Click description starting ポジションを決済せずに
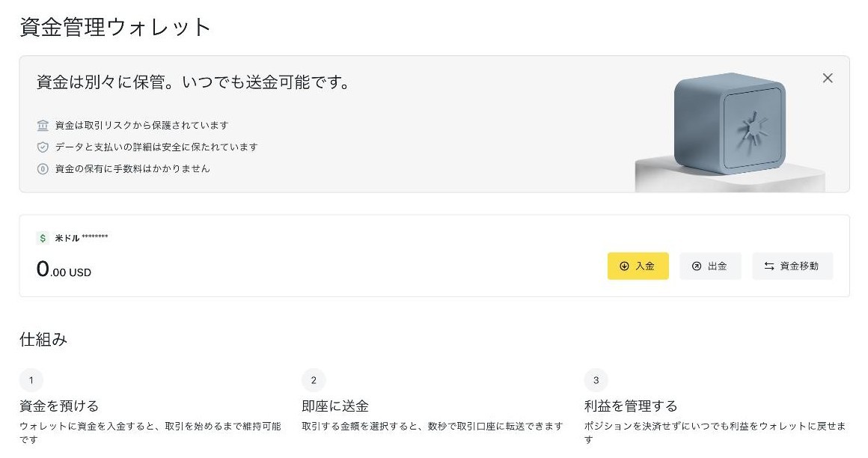 tap(715, 433)
